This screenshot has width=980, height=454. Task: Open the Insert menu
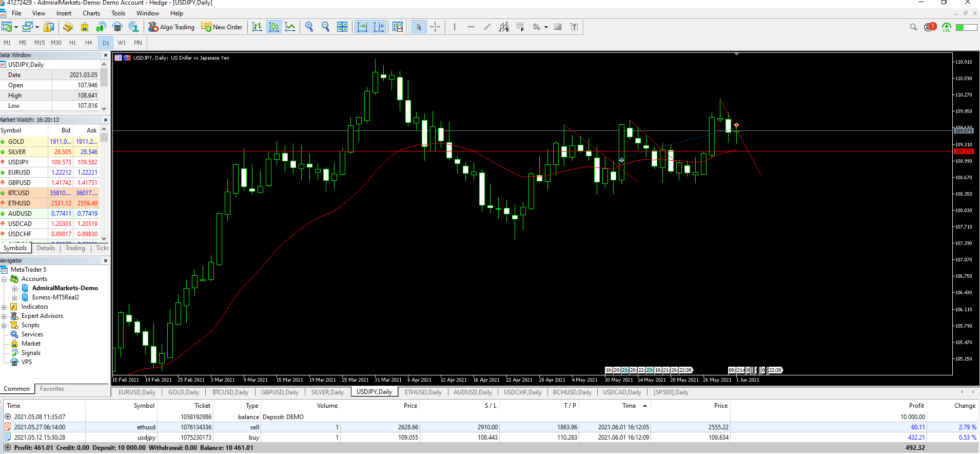64,13
